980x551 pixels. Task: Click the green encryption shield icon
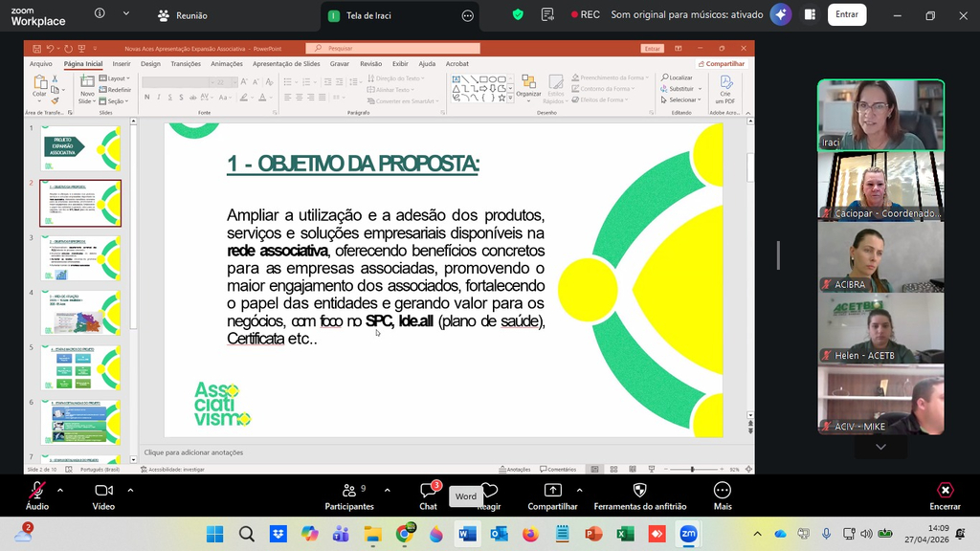[x=518, y=14]
